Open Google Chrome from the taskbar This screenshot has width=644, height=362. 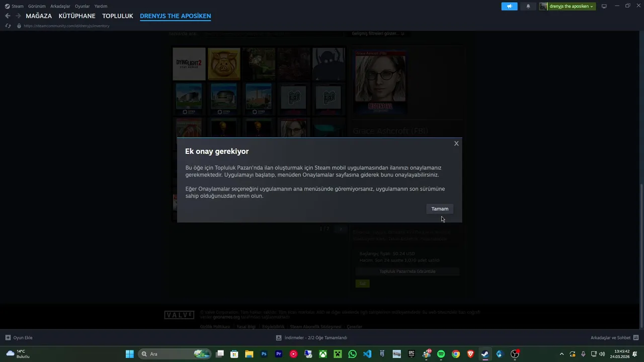[456, 354]
